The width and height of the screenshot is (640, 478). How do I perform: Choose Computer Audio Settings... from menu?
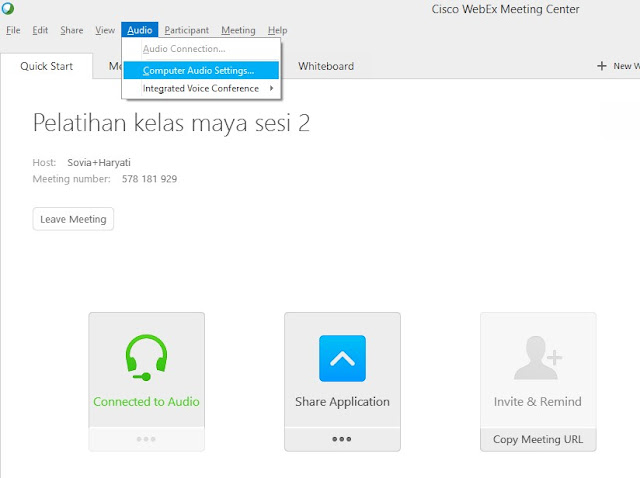[201, 70]
